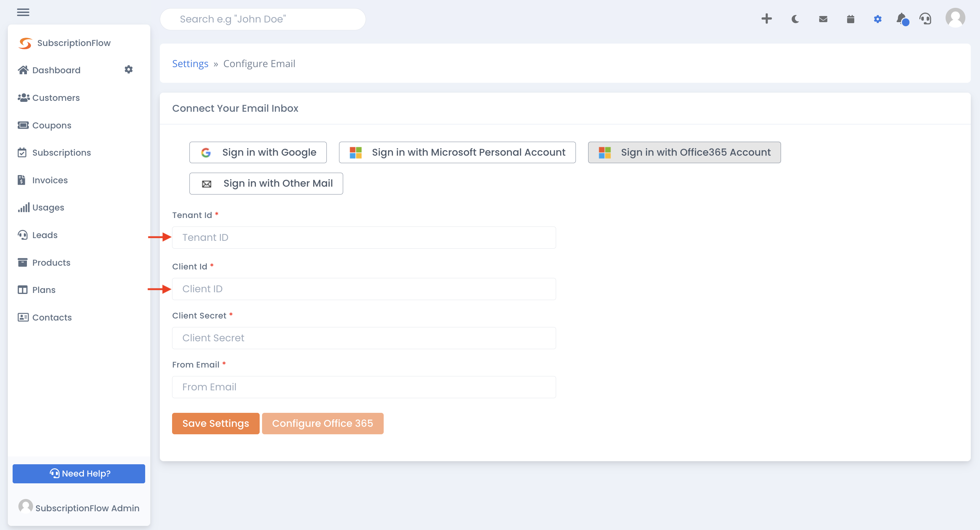The image size is (980, 530).
Task: Open the envelope mail icon in header
Action: tap(823, 19)
